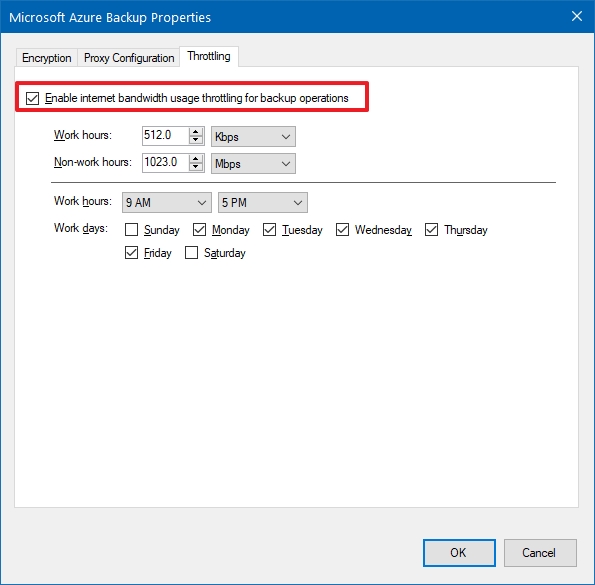The height and width of the screenshot is (585, 595).
Task: Select the Throttling tab
Action: (x=209, y=56)
